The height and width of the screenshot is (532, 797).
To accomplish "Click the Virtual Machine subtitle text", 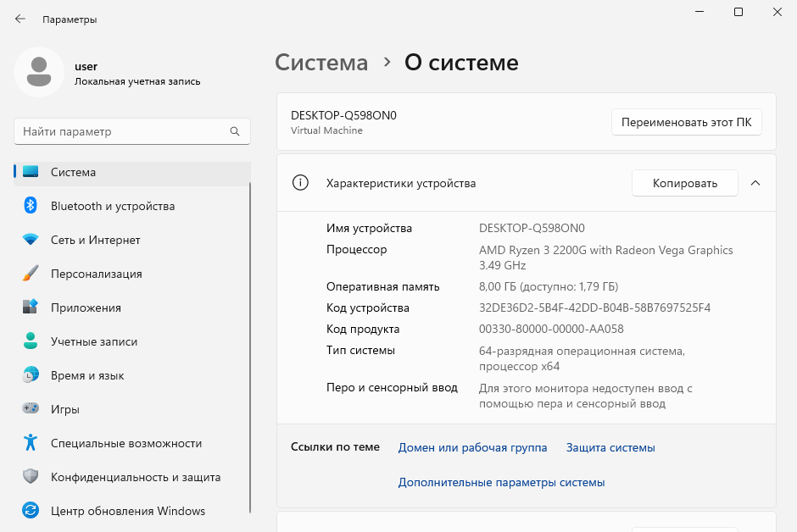I will click(x=326, y=130).
